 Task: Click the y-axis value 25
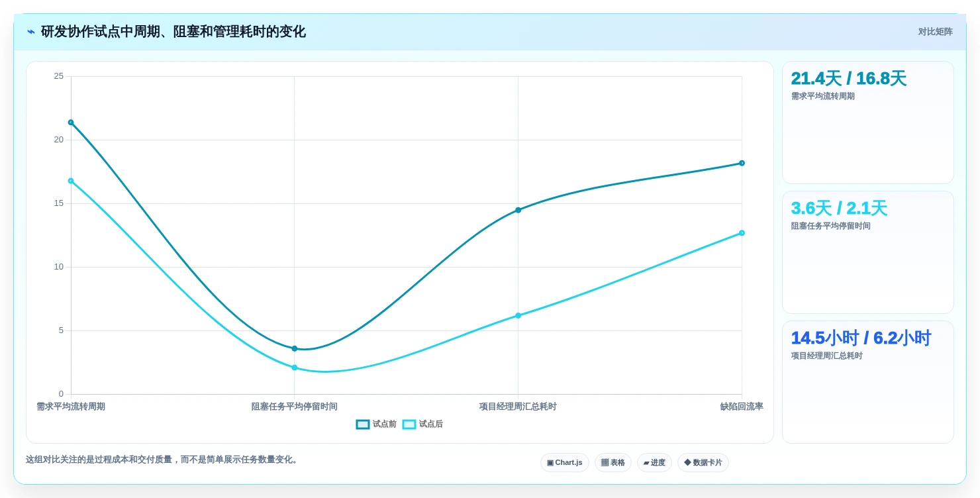pos(59,76)
